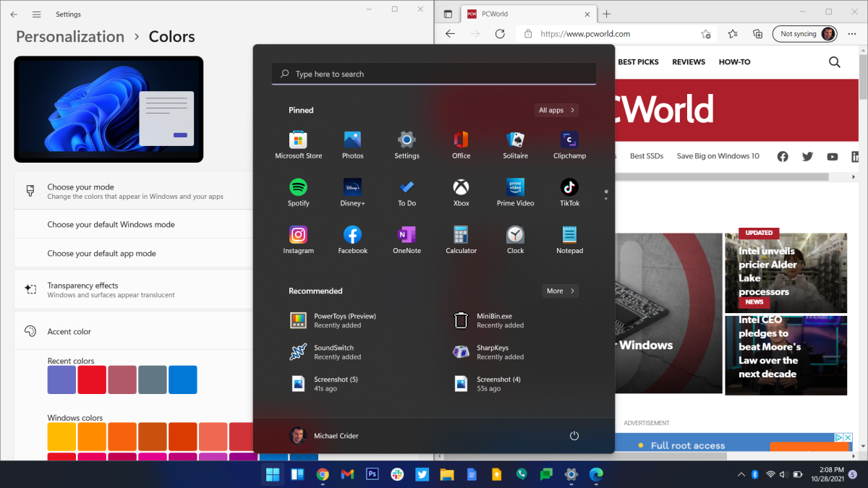The image size is (868, 488).
Task: Open Settings navigation hamburger menu
Action: [x=37, y=14]
